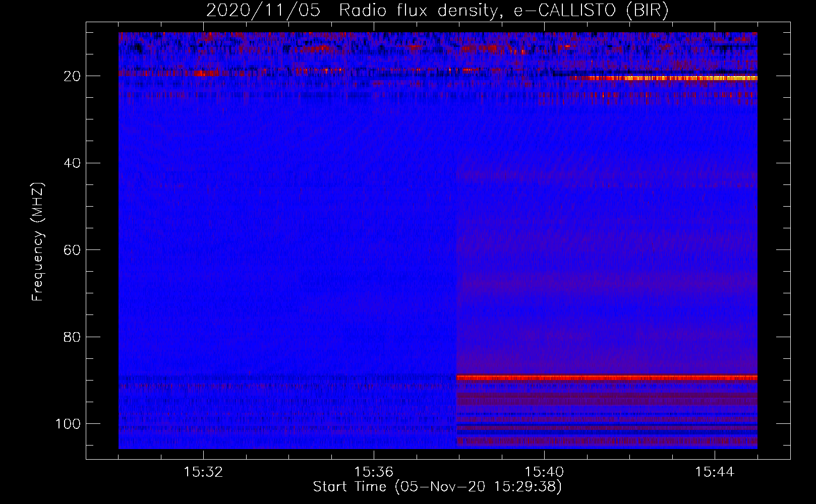This screenshot has width=816, height=504.
Task: Click the bright red horizontal band near 90 MHz
Action: (607, 377)
